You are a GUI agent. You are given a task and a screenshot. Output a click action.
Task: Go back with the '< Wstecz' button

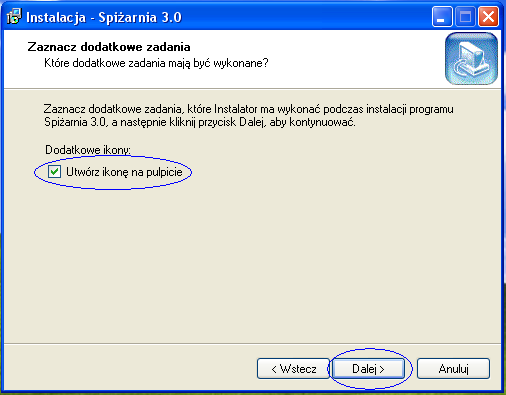(293, 369)
